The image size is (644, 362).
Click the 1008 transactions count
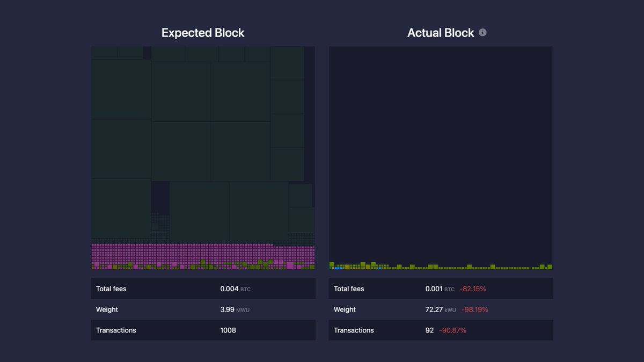coord(228,330)
